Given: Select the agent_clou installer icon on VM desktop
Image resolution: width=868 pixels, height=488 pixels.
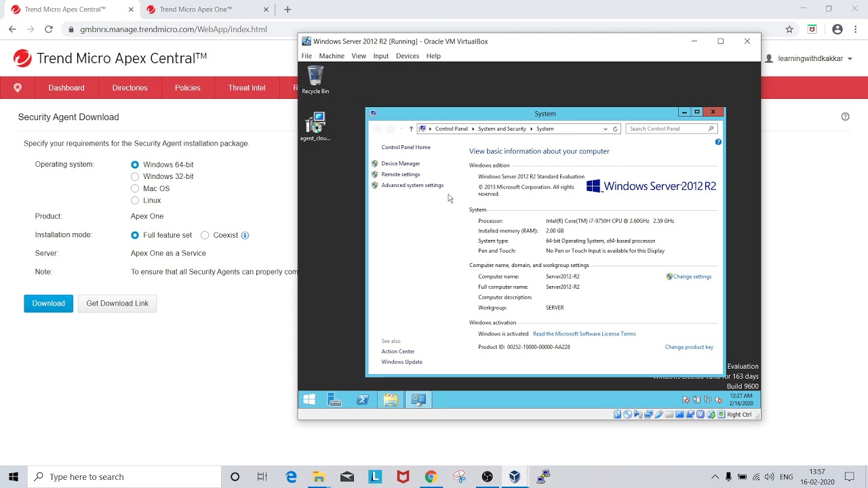Looking at the screenshot, I should point(315,127).
